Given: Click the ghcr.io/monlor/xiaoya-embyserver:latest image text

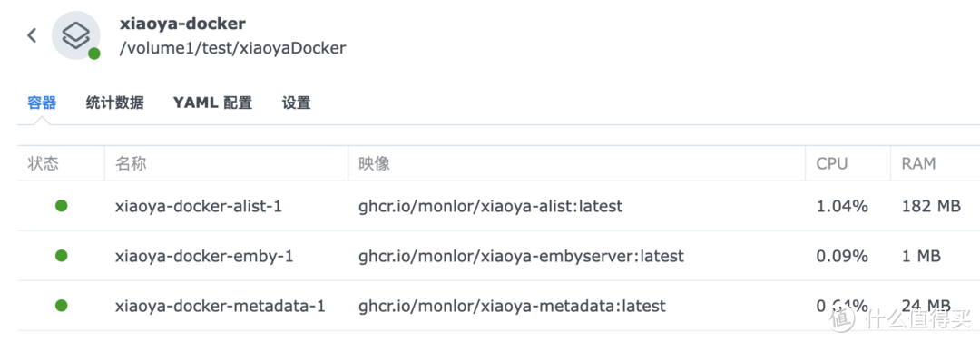Looking at the screenshot, I should (x=521, y=257).
